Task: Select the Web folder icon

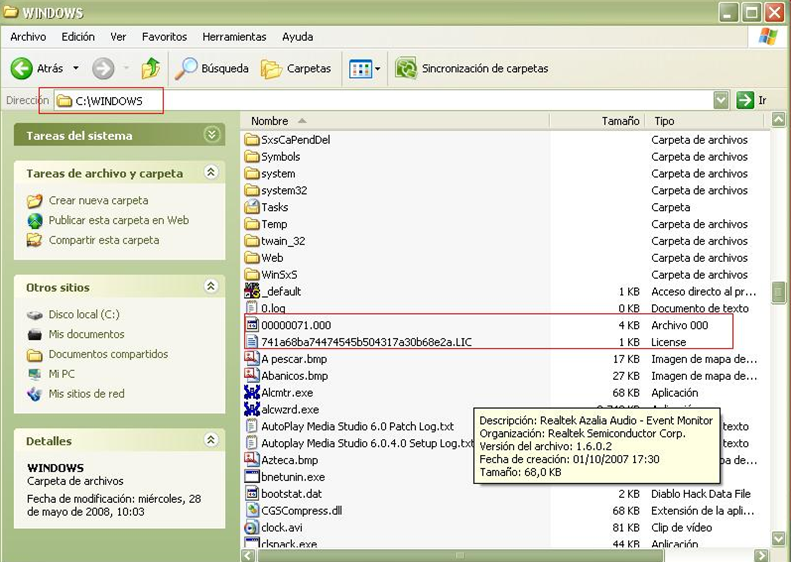Action: (252, 258)
